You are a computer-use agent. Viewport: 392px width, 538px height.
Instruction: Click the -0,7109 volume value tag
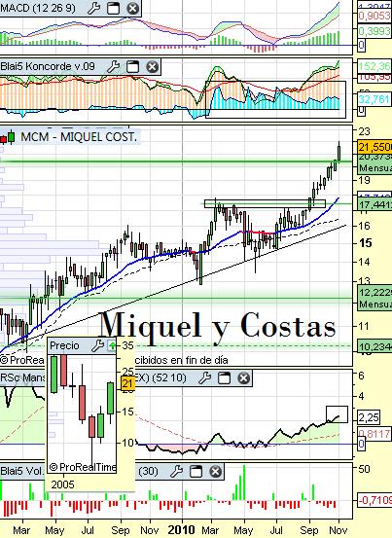[374, 500]
